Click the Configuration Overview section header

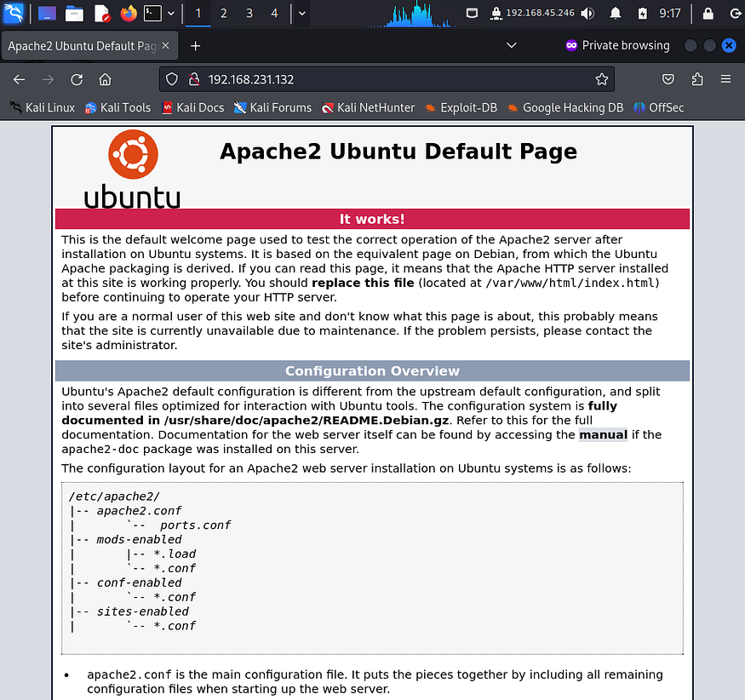pos(372,371)
